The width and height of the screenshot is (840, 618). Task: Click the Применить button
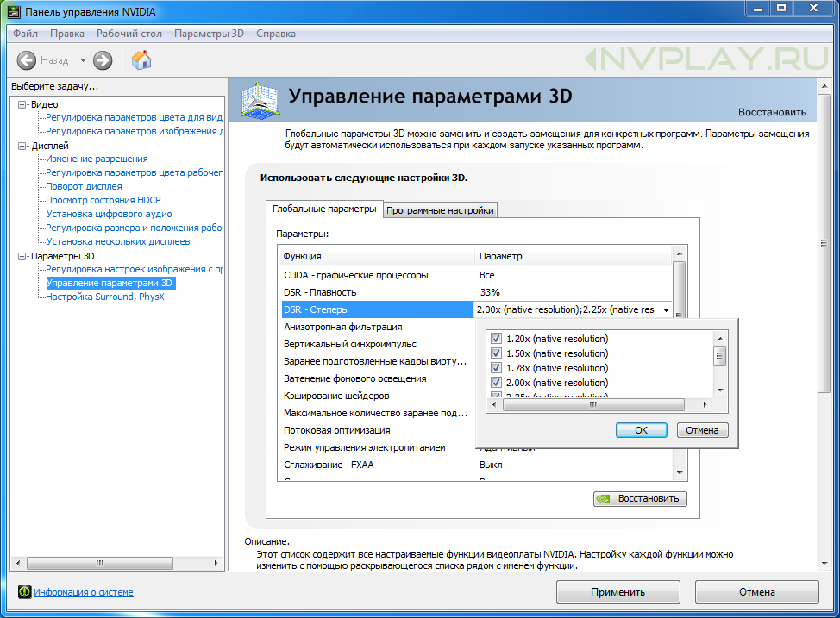(x=617, y=592)
